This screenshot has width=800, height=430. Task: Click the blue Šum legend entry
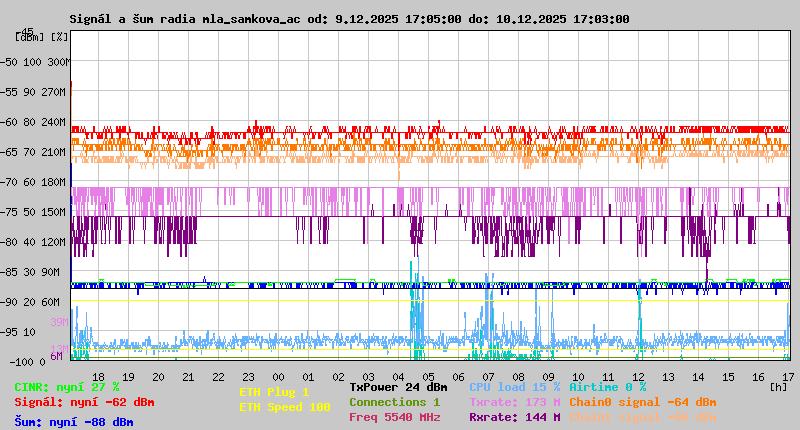[x=74, y=422]
